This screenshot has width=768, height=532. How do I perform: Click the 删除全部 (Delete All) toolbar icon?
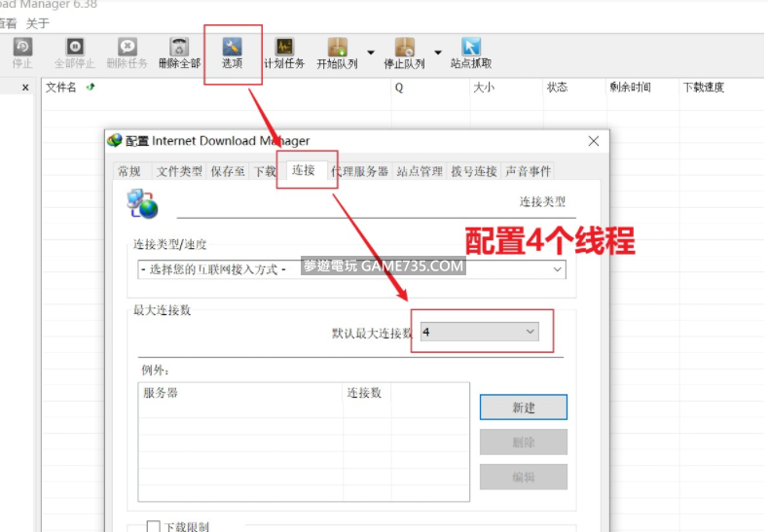pos(179,53)
